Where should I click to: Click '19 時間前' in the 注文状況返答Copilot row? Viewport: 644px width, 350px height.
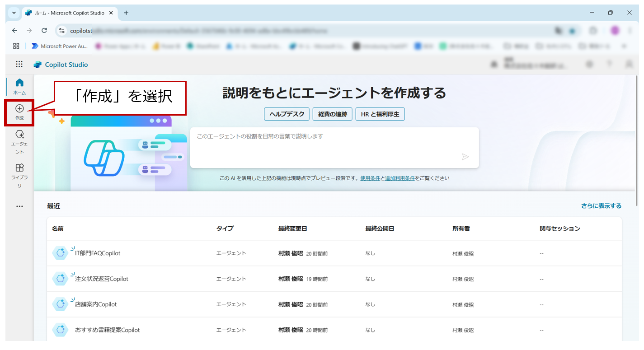317,279
